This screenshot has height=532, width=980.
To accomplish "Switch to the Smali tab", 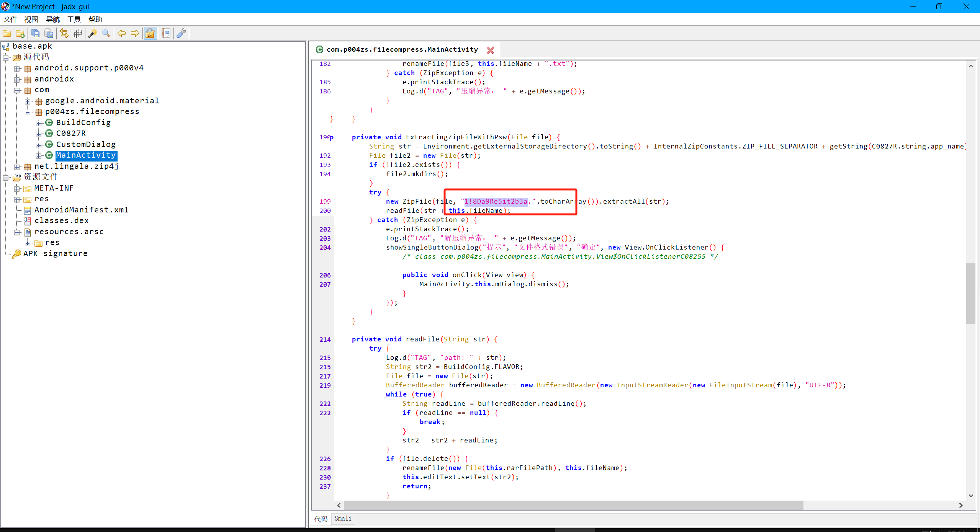I will 343,519.
